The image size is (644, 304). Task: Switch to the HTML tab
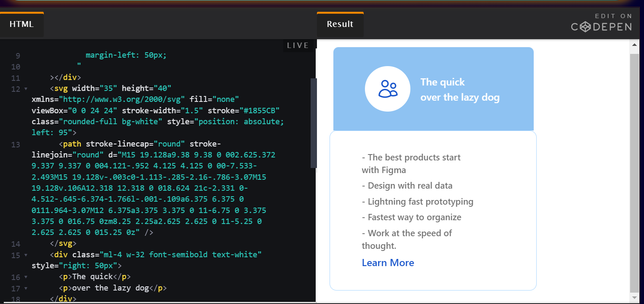pos(21,24)
